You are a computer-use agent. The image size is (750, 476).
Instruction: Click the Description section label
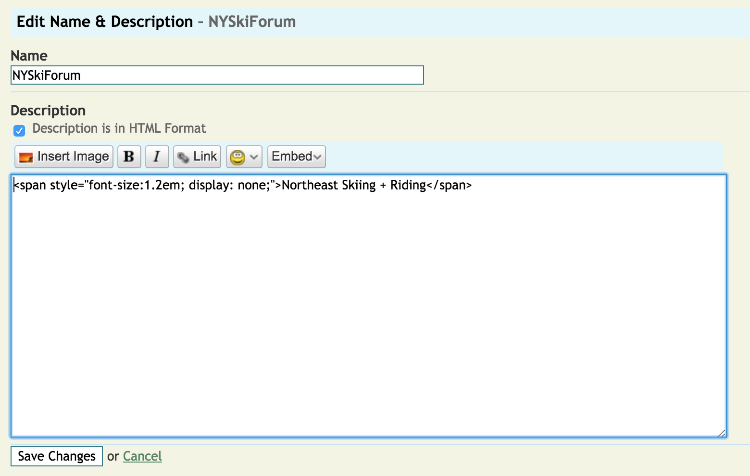point(48,110)
